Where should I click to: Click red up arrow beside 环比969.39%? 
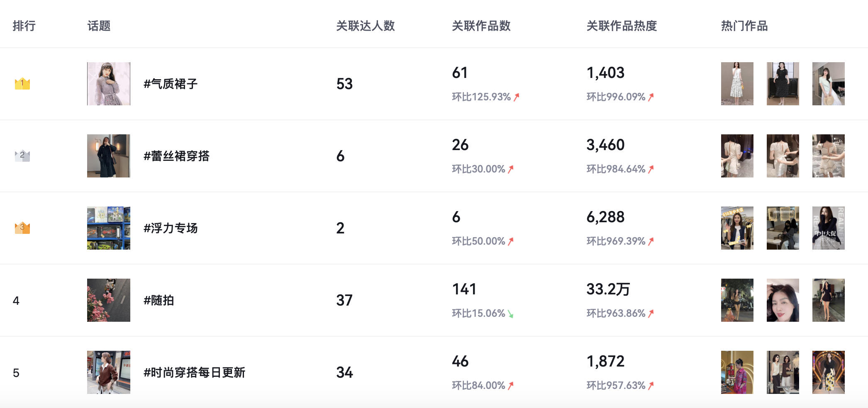(x=651, y=241)
